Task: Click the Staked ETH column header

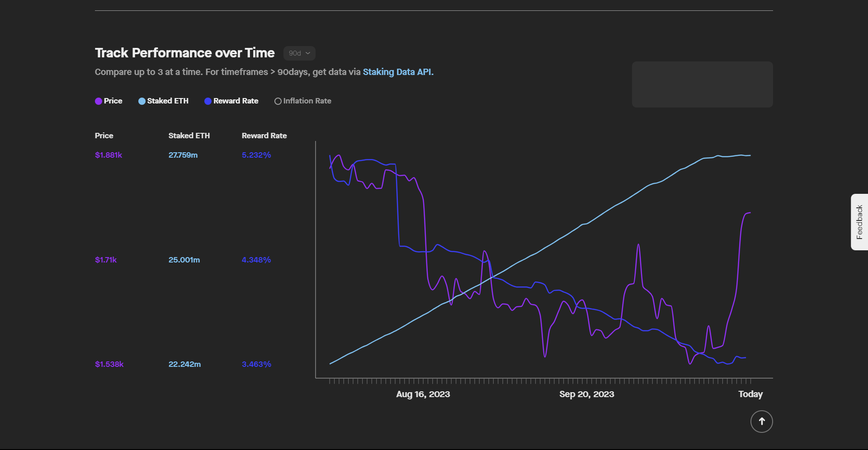Action: (x=189, y=136)
